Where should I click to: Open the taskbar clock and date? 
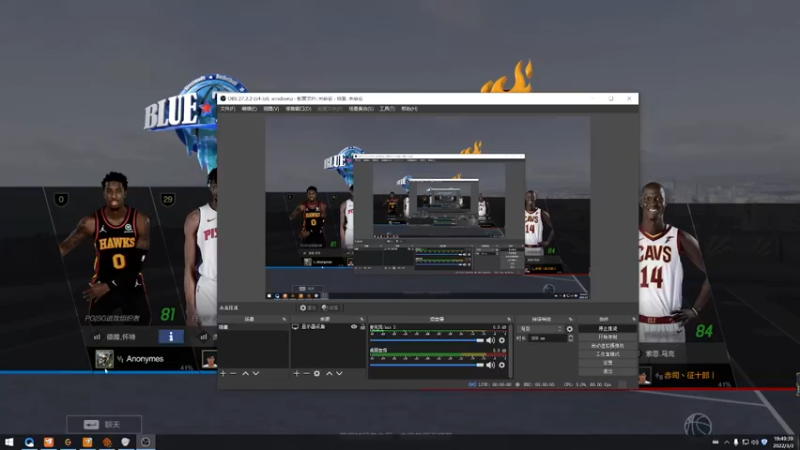[783, 442]
